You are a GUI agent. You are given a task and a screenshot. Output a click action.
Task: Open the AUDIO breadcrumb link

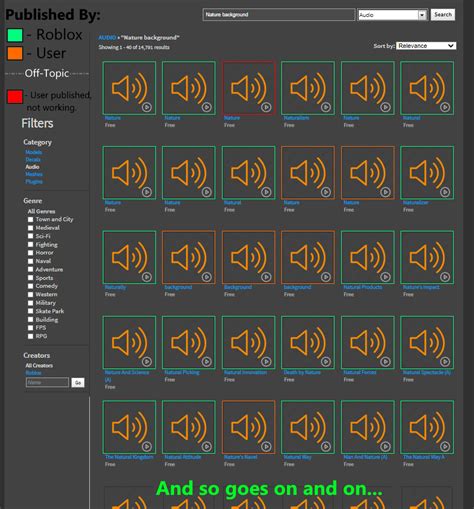107,38
